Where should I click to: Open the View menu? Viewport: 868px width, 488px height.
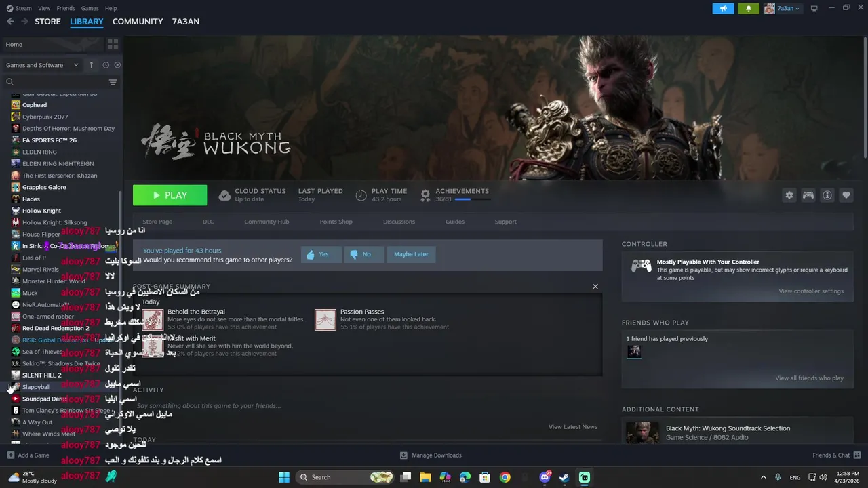tap(44, 8)
